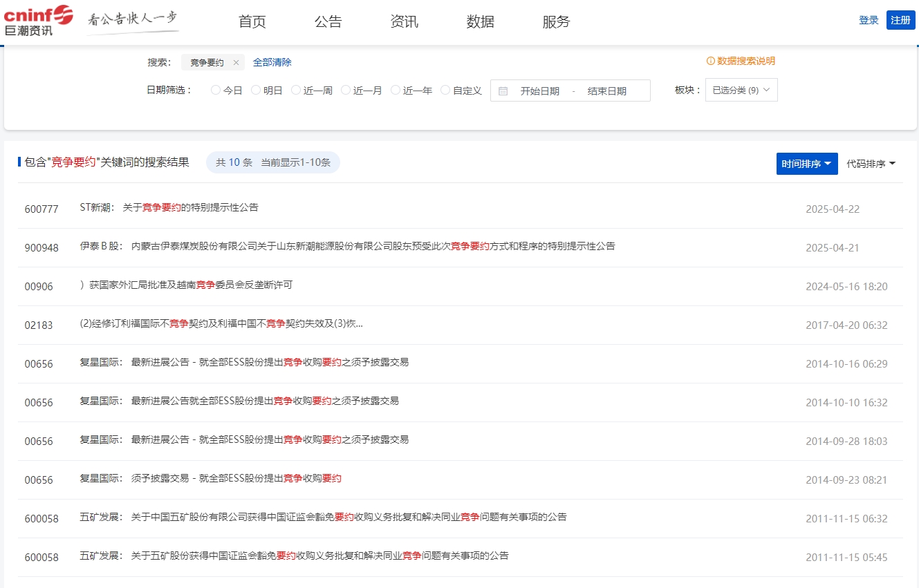Click 全部清除 to clear search terms
Image resolution: width=919 pixels, height=588 pixels.
click(x=272, y=61)
